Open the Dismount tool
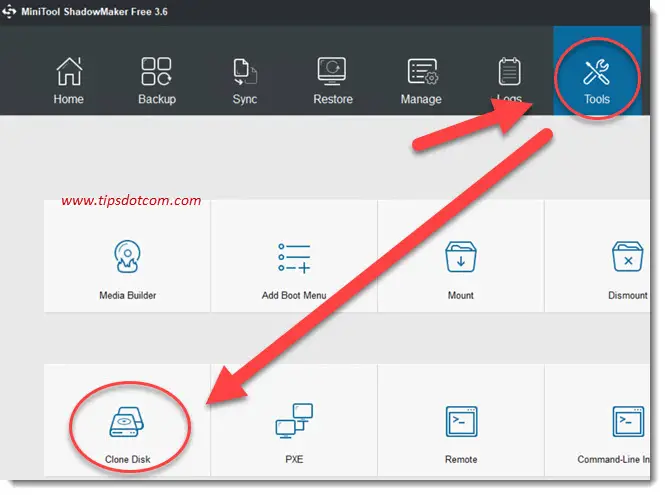Screen dimensions: 665x495 (x=598, y=256)
